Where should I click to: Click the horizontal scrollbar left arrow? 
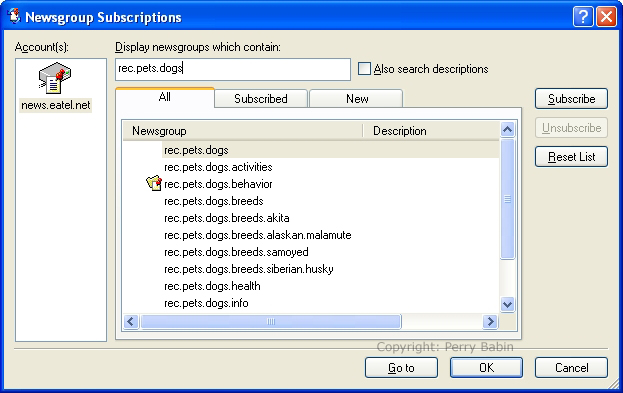click(x=131, y=321)
